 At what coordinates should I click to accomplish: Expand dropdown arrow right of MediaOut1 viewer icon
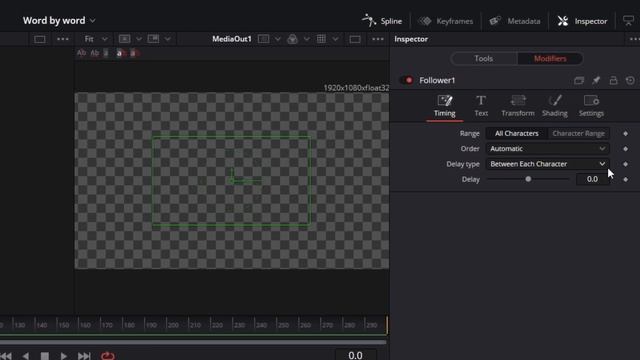click(x=278, y=39)
